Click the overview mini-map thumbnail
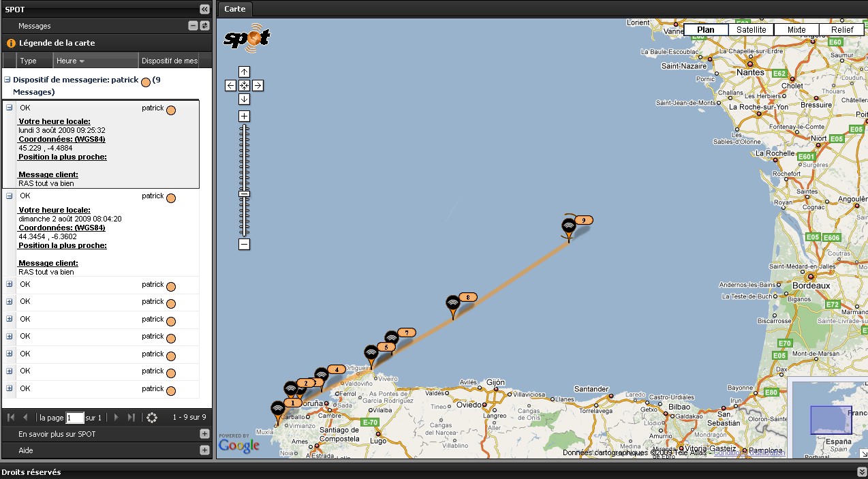868x479 pixels. coord(831,420)
